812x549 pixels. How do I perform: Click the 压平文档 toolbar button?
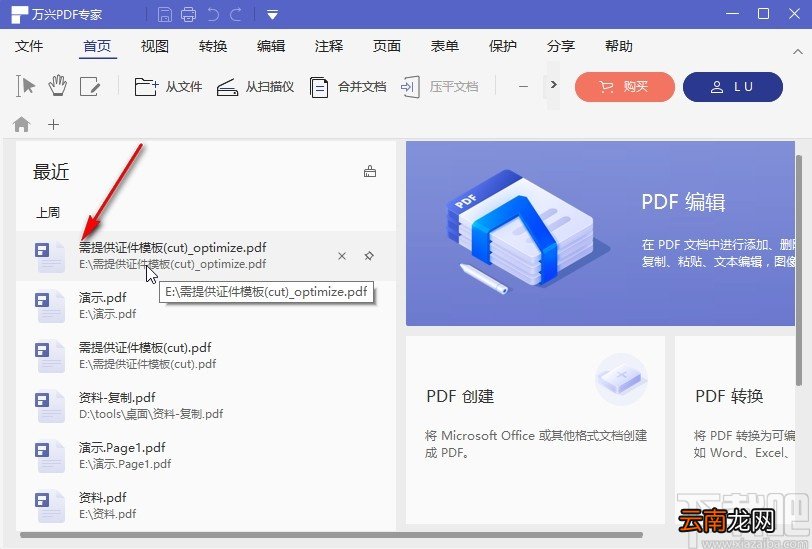point(440,86)
